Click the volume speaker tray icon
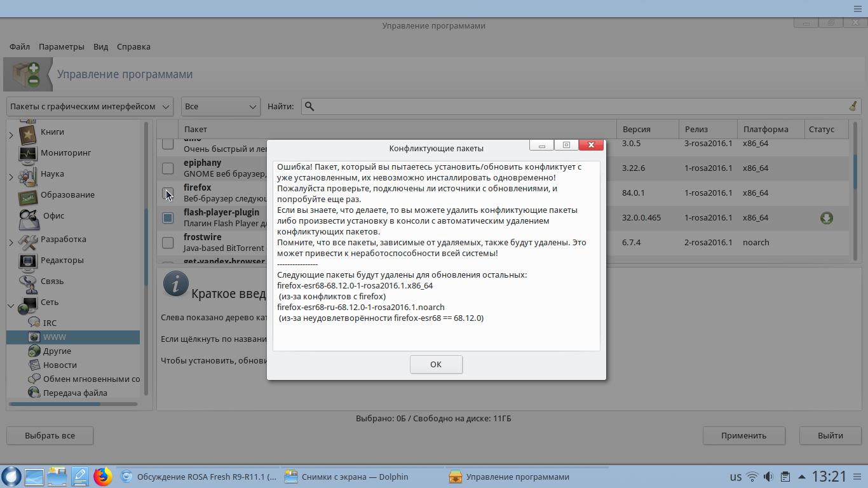868x488 pixels. point(768,477)
